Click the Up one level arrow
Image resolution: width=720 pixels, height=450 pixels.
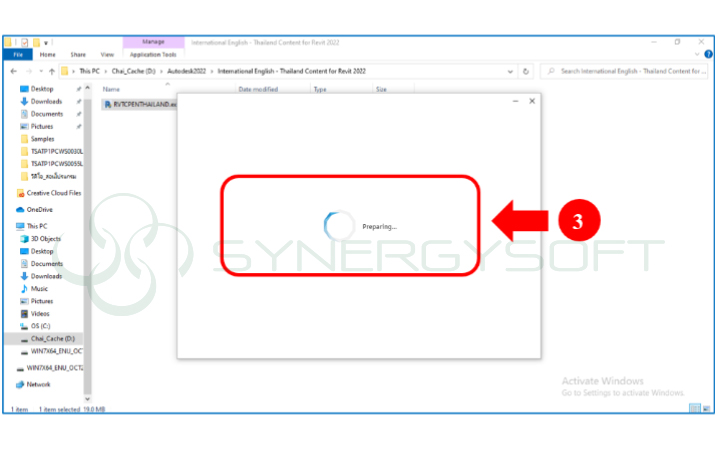point(50,72)
